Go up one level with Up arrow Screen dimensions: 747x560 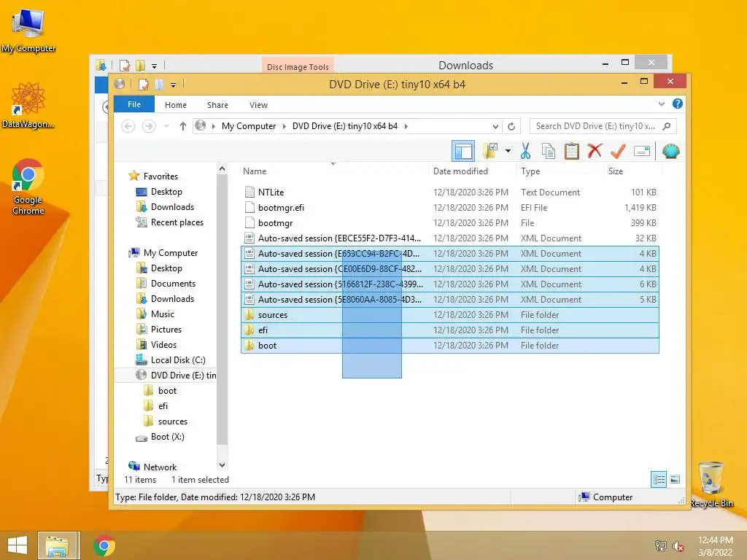point(183,126)
